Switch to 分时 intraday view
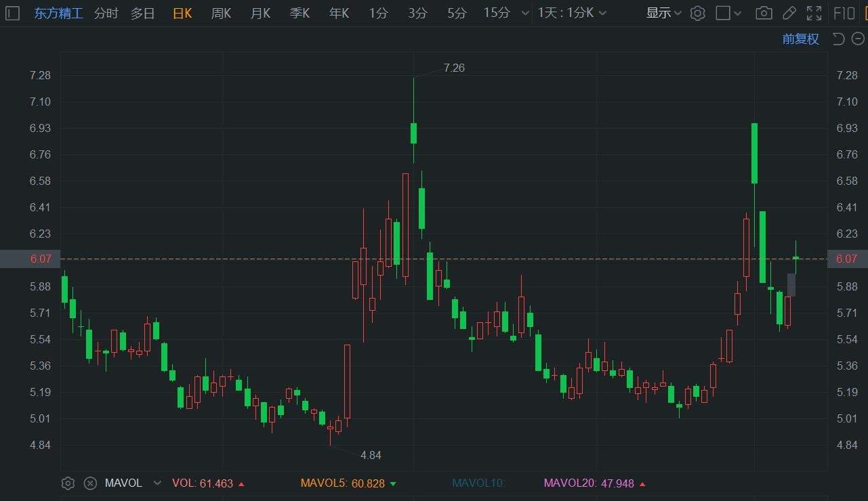Viewport: 868px width, 501px height. point(106,13)
